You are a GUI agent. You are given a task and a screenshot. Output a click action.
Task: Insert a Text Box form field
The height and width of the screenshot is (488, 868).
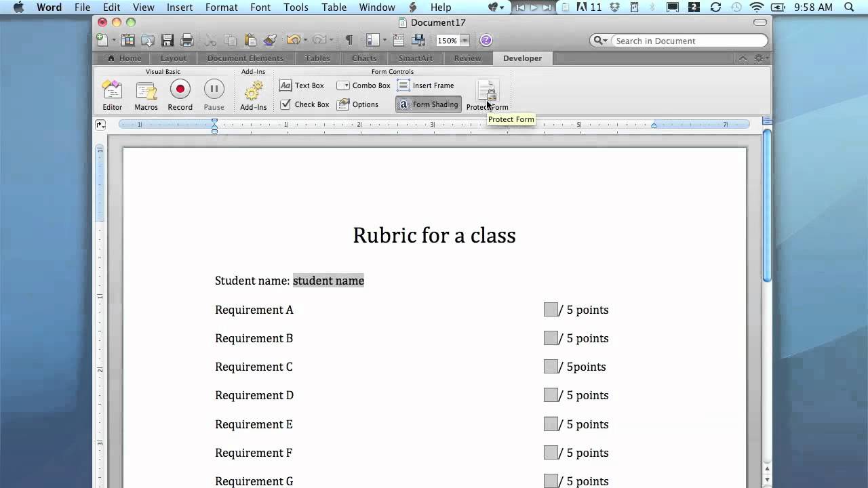(302, 85)
